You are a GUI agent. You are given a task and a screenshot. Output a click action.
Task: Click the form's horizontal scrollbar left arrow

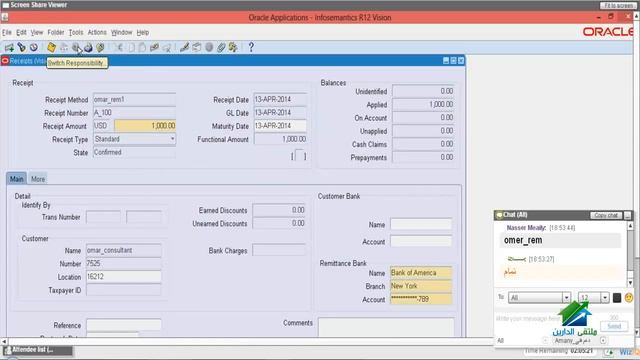(4, 341)
